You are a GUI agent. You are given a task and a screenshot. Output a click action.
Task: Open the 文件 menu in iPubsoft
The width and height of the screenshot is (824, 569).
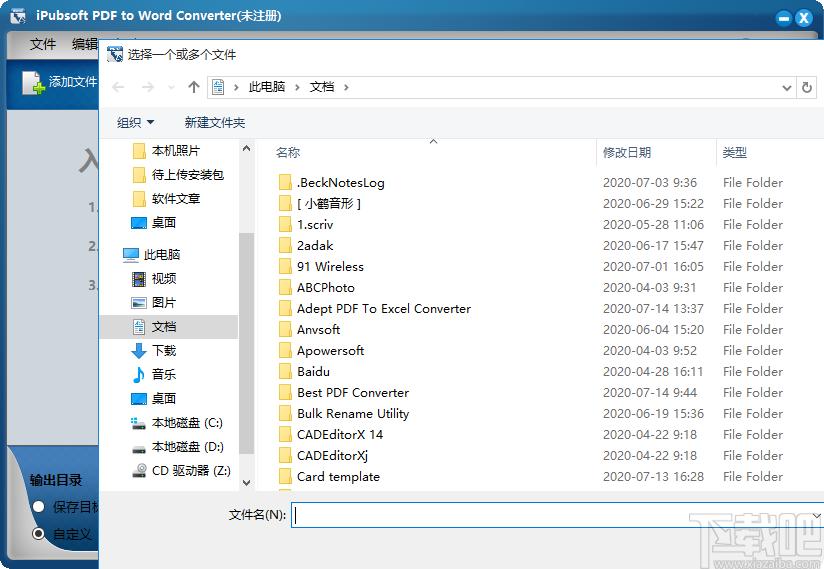click(x=43, y=44)
